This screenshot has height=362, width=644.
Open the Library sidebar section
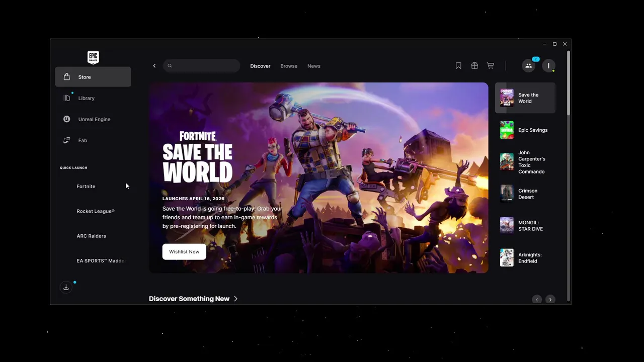click(x=93, y=98)
